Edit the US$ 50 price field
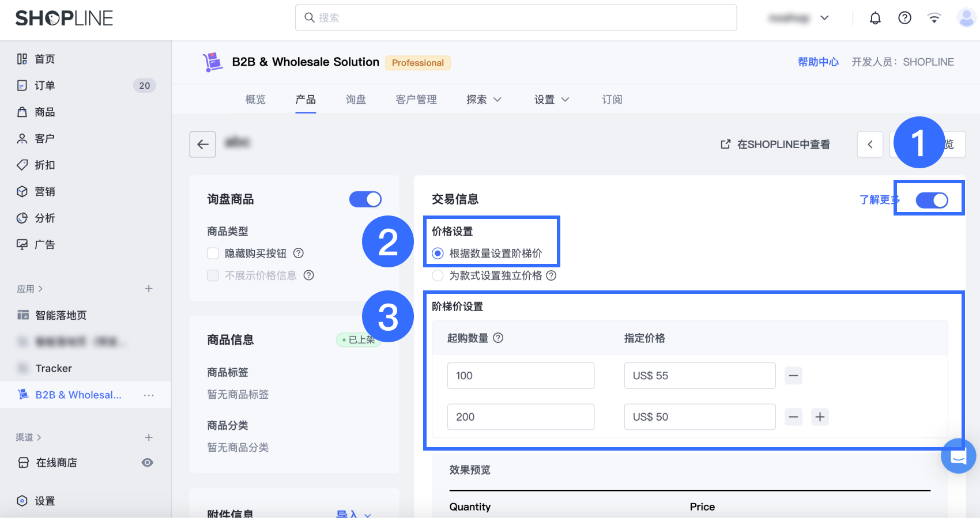The height and width of the screenshot is (518, 980). coord(700,417)
